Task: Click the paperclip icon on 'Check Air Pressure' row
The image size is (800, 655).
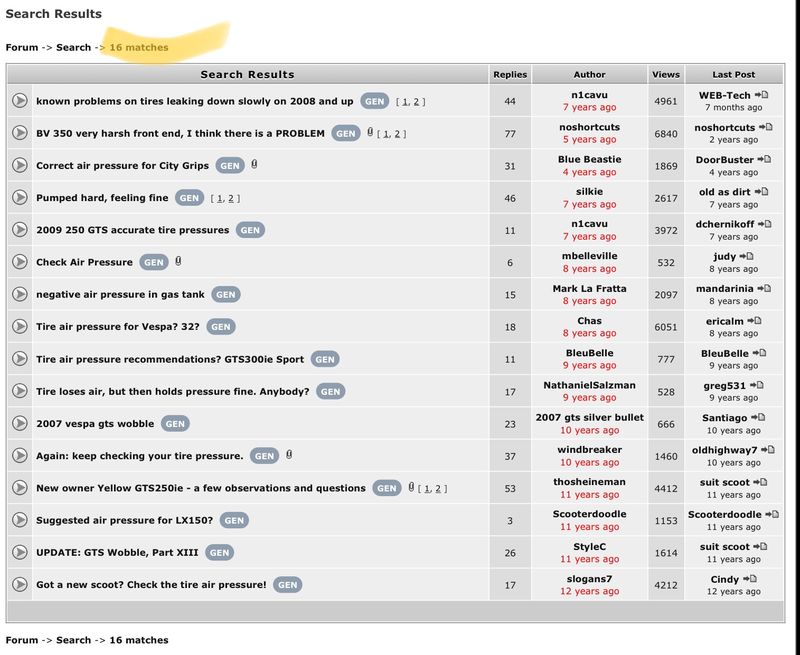Action: 178,261
